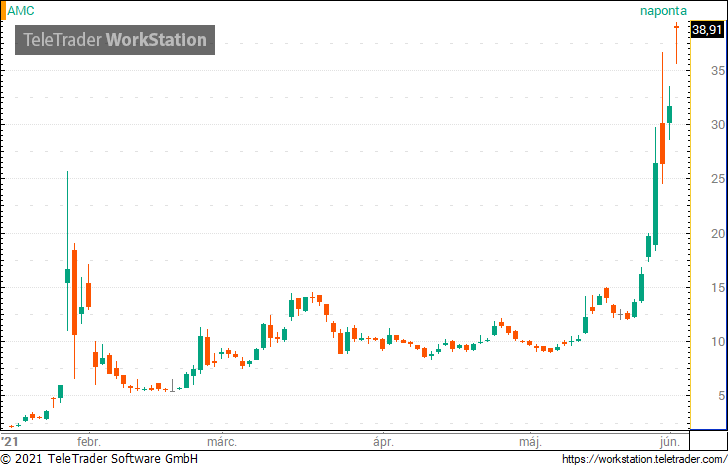Click the orange marker beside AMC

tap(3, 11)
